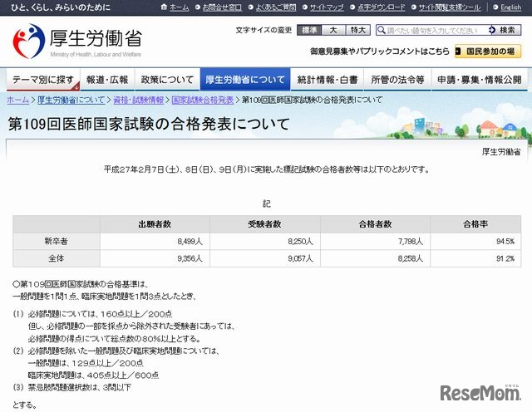532x412 pixels.
Task: Select the 厚生労働省について tab
Action: click(245, 80)
